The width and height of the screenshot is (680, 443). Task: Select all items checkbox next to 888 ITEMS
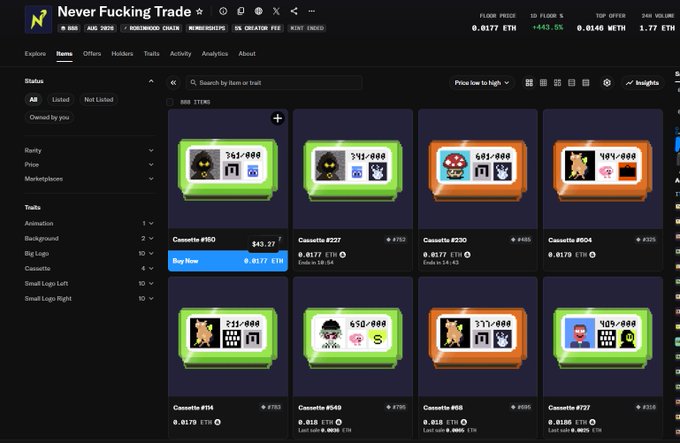(170, 102)
